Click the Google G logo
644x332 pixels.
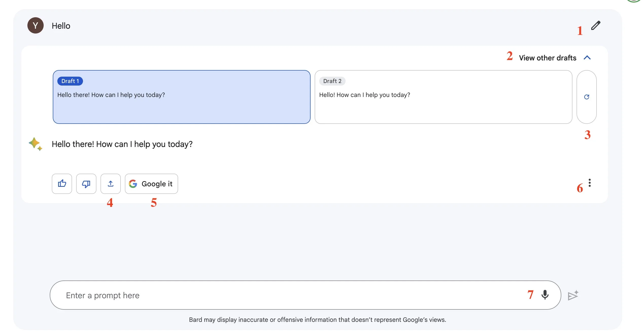[x=133, y=184]
